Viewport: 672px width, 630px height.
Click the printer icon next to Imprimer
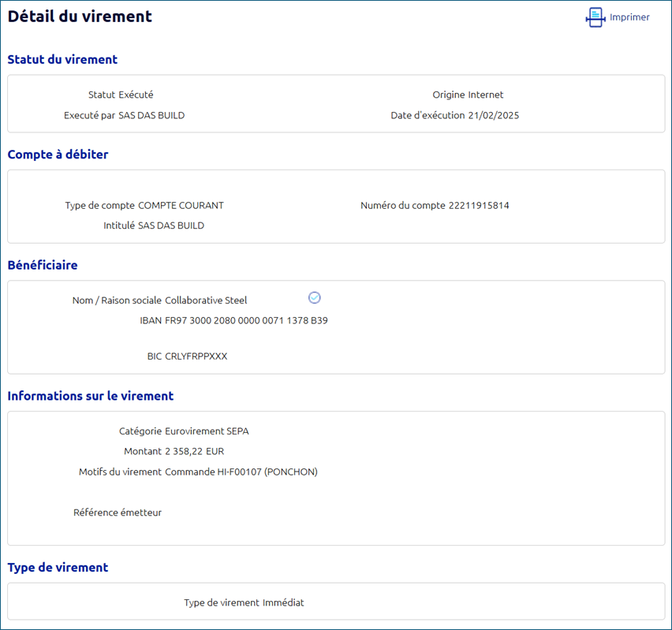(x=595, y=17)
